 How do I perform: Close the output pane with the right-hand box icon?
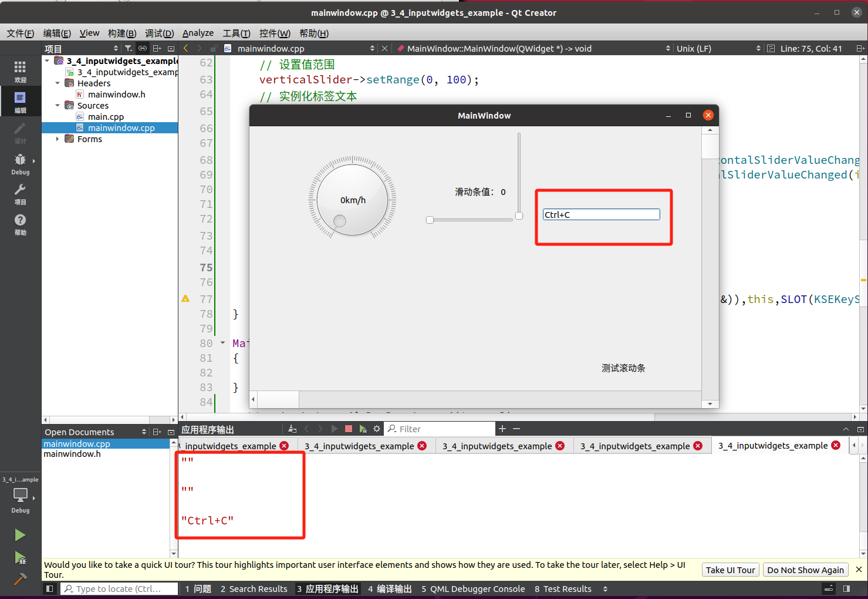pyautogui.click(x=860, y=429)
